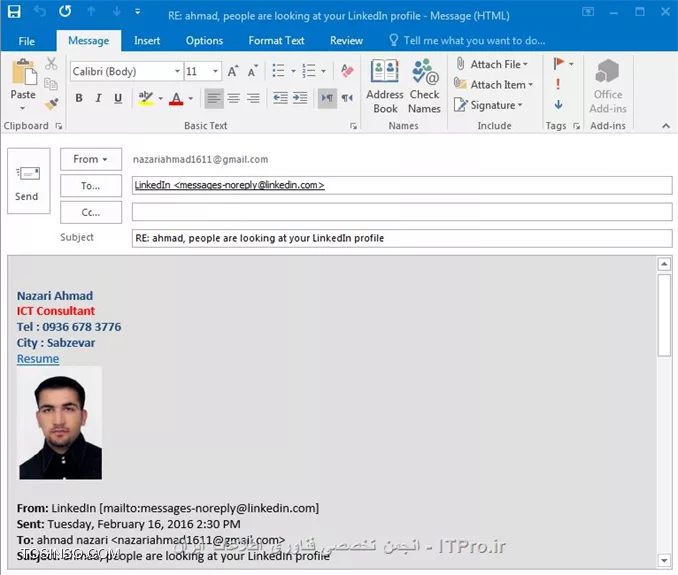Click the Paste clipboard icon
Screen dimensions: 678x575
(23, 72)
